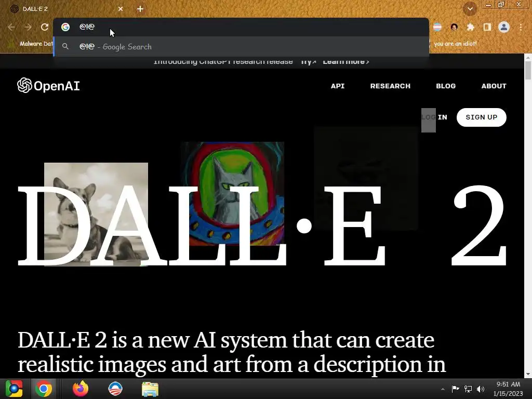Click the vertical page scrollbar thumb
The image size is (532, 399).
pos(528,70)
